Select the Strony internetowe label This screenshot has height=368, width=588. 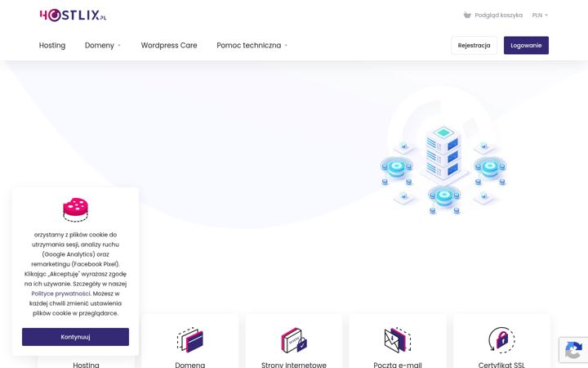tap(294, 365)
